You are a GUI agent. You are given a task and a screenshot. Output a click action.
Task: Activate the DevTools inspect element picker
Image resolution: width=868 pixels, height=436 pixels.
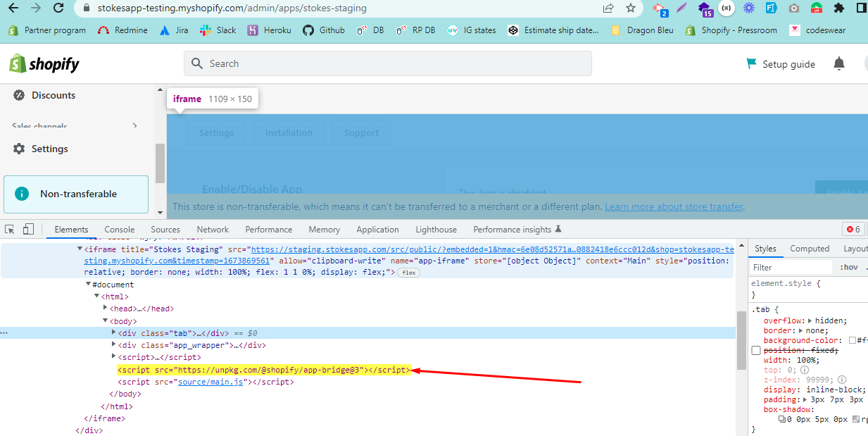pos(10,229)
